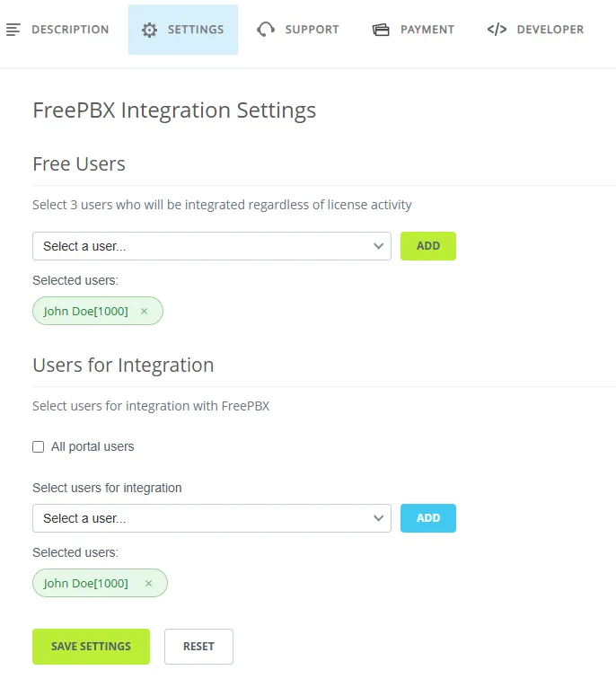Open the integration users select dropdown

coord(212,518)
